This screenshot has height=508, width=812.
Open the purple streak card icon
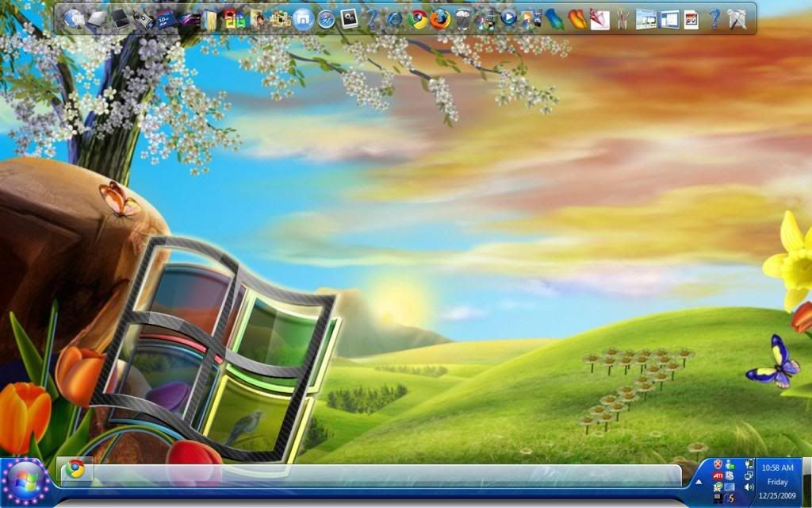[x=190, y=20]
